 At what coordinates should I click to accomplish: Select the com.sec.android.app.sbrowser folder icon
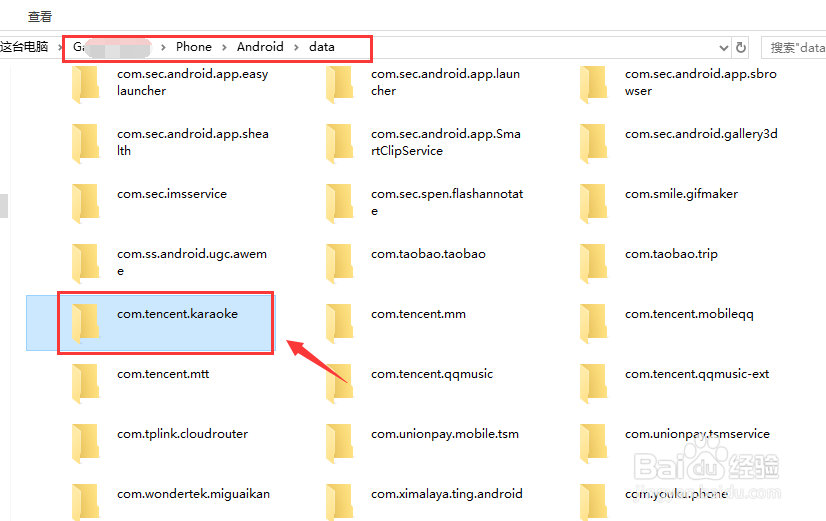coord(594,83)
